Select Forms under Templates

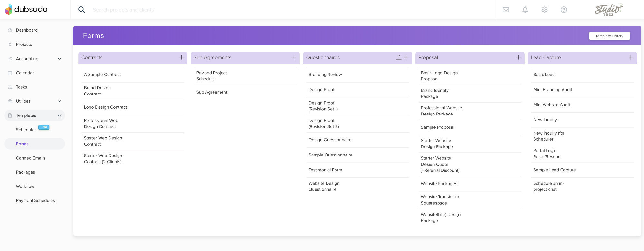[22, 144]
